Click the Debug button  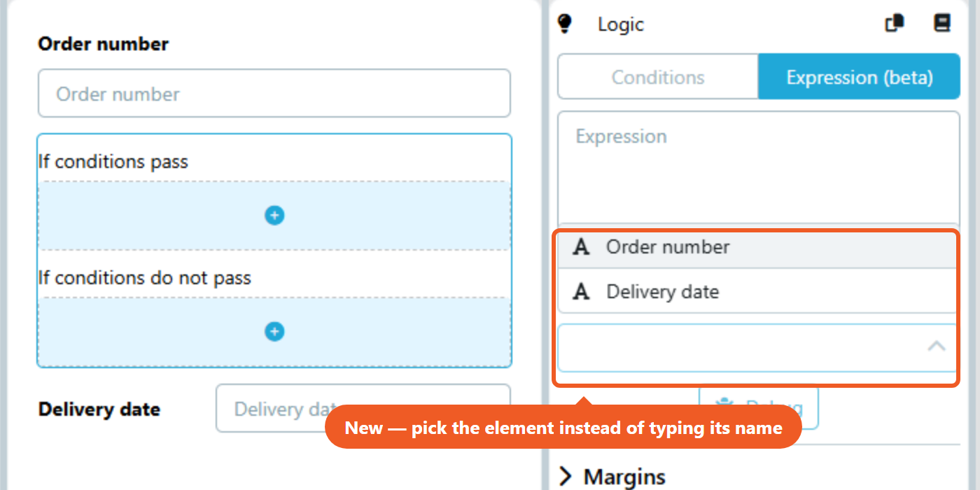pos(759,407)
